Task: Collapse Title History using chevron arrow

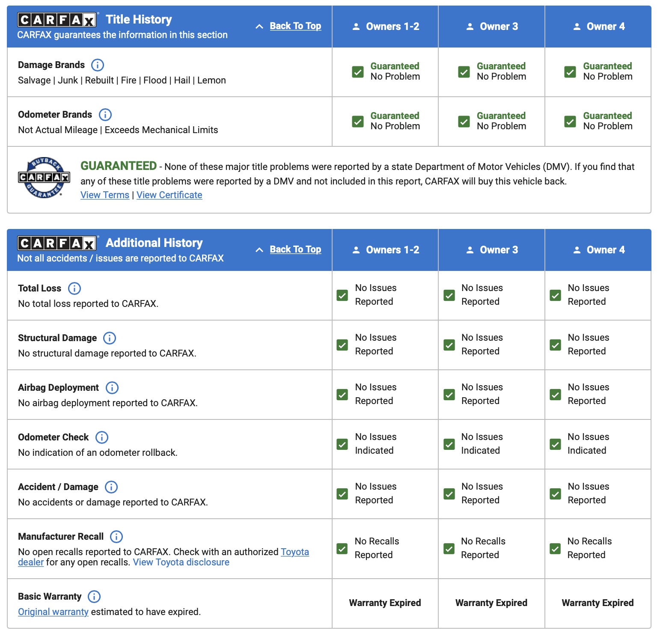Action: point(259,27)
